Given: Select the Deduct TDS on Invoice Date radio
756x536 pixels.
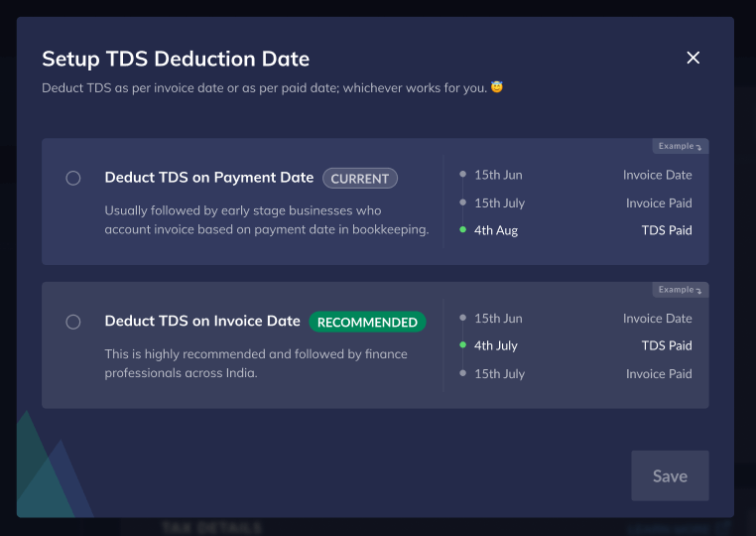Looking at the screenshot, I should click(73, 322).
